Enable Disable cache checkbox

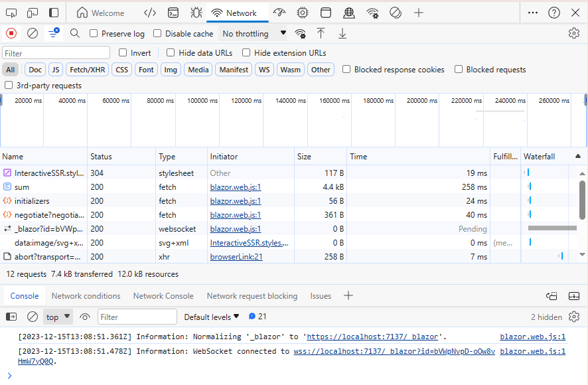[x=157, y=34]
